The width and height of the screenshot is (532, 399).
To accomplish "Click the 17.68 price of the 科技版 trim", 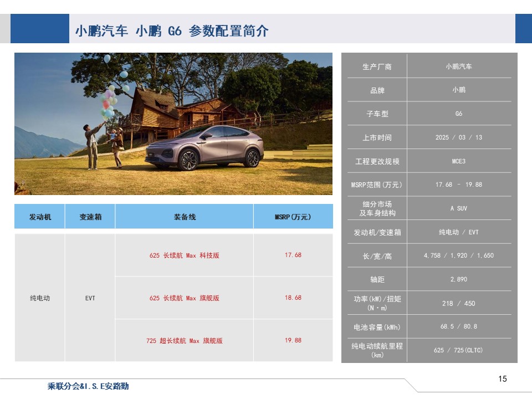I will click(293, 255).
